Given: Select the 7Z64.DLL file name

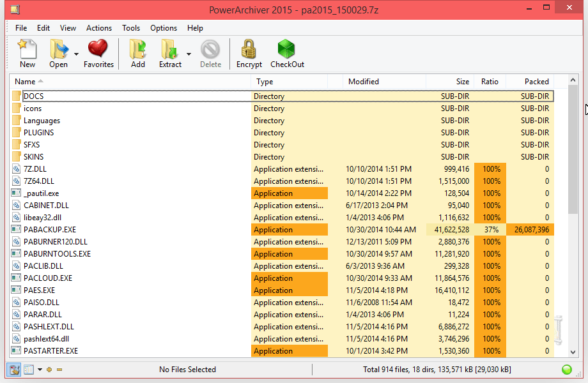Looking at the screenshot, I should [x=39, y=181].
